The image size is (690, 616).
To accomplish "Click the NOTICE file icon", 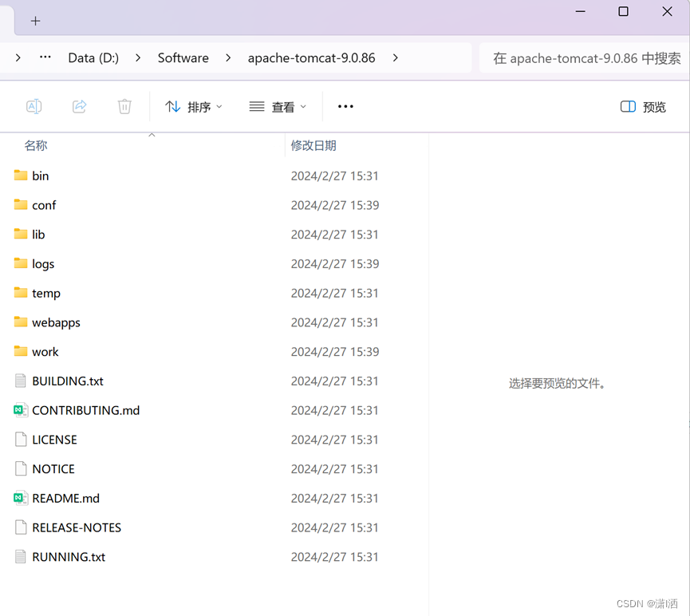I will click(20, 468).
